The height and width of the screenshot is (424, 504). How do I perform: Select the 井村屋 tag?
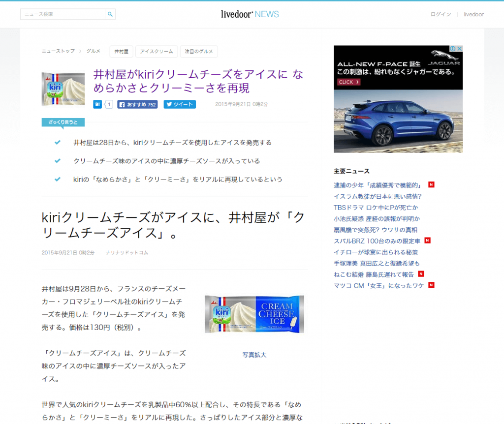121,51
